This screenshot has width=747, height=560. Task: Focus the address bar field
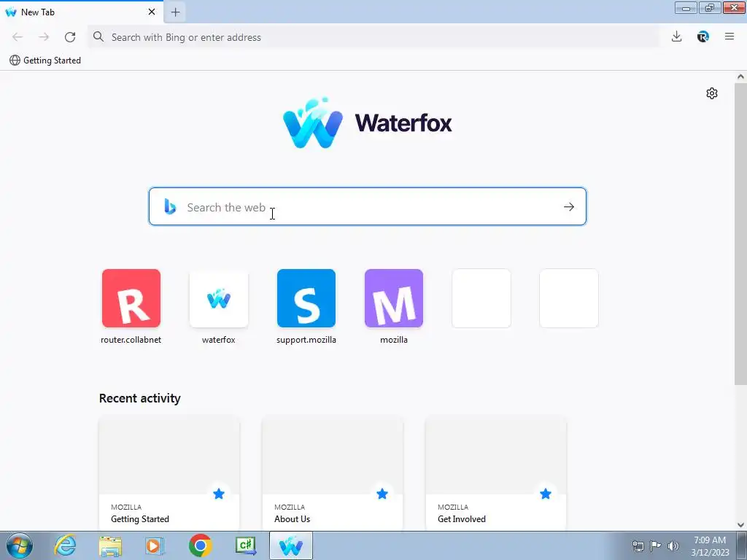coord(373,37)
